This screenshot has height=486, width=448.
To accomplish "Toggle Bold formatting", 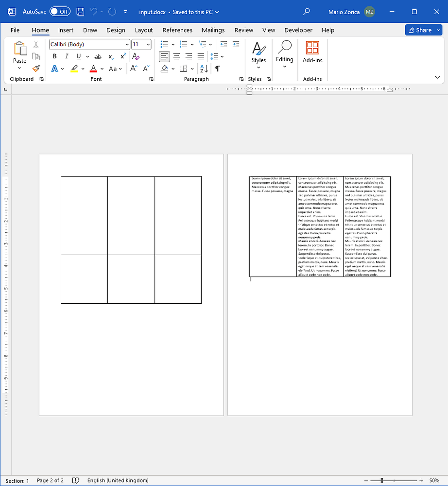I will pyautogui.click(x=54, y=56).
